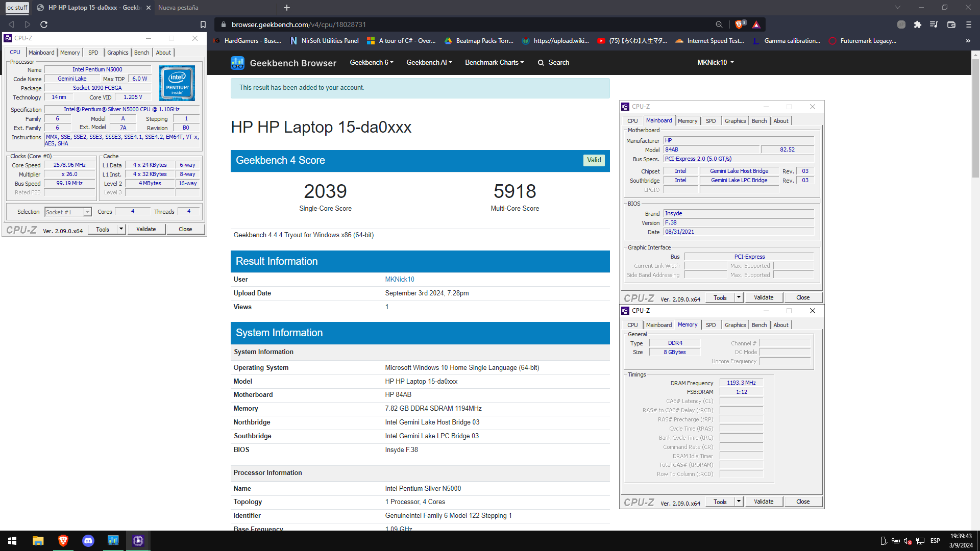The height and width of the screenshot is (551, 980).
Task: Click Close button in left CPU-Z window
Action: pos(185,229)
